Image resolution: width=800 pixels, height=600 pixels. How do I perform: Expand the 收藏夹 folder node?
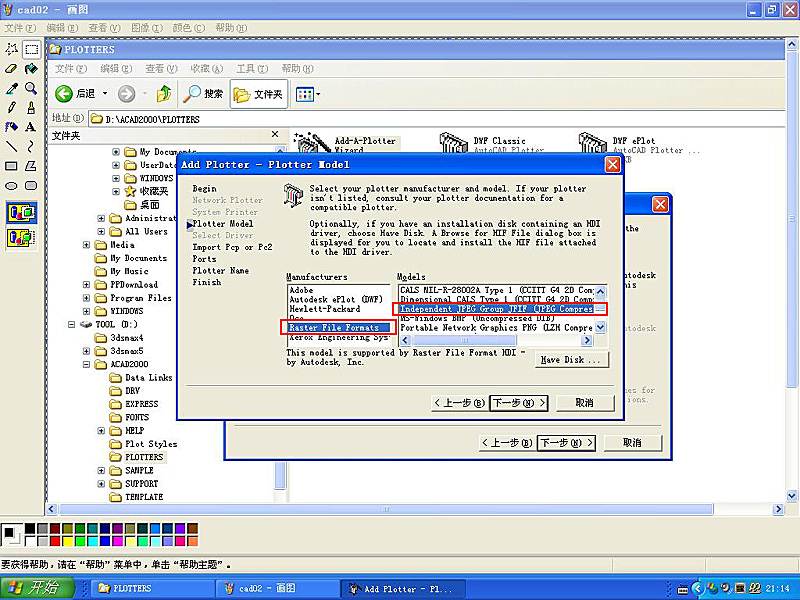click(x=116, y=191)
